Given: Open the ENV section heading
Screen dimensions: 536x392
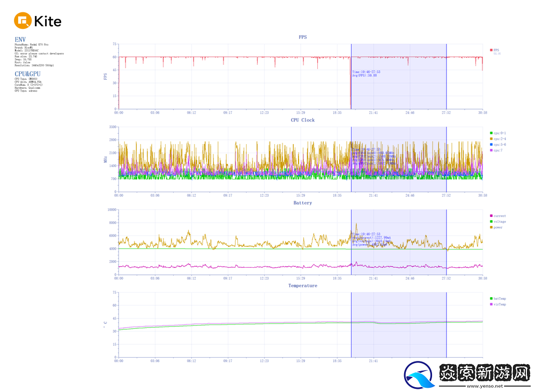Looking at the screenshot, I should point(20,39).
